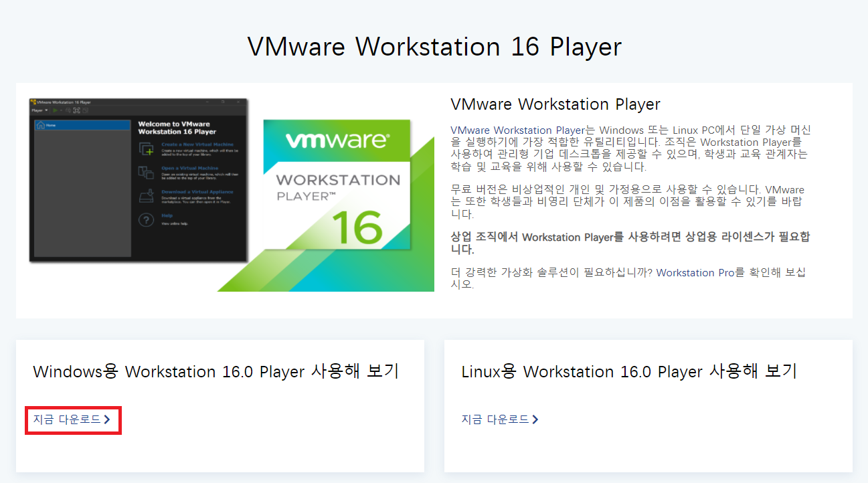Click the VMware Workstation Player 16 box logo
868x483 pixels.
(337, 184)
